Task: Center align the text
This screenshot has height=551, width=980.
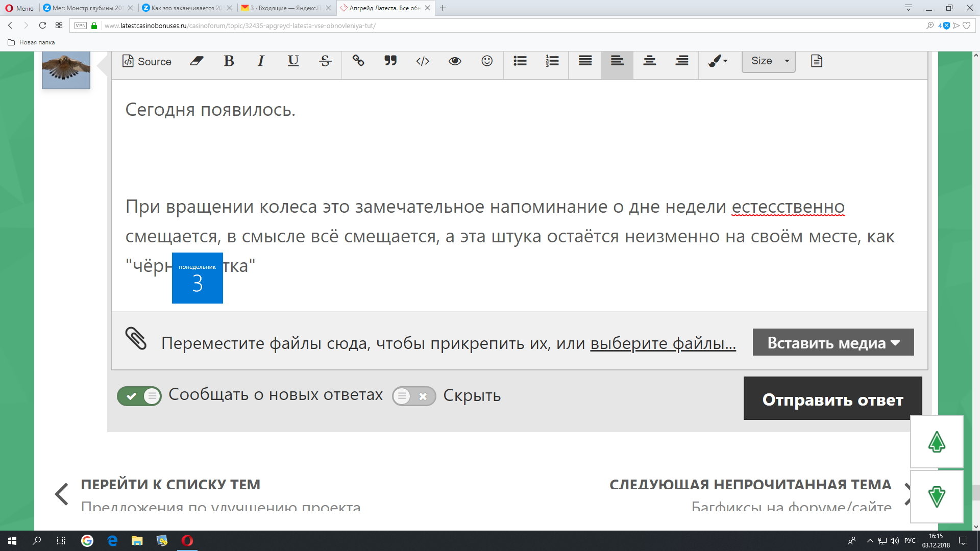Action: [x=649, y=61]
